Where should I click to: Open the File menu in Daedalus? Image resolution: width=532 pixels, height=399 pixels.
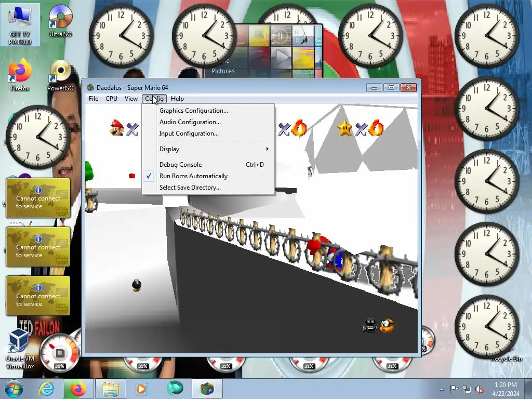pos(94,99)
